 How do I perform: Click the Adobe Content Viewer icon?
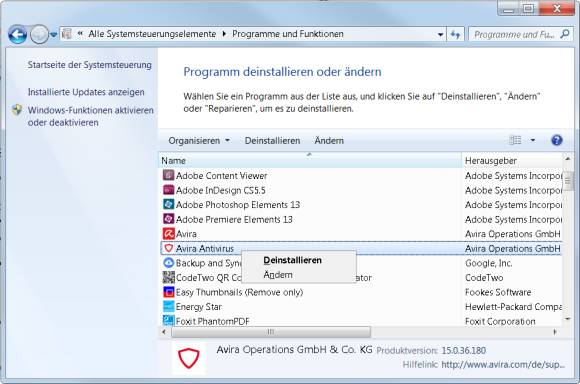(168, 175)
